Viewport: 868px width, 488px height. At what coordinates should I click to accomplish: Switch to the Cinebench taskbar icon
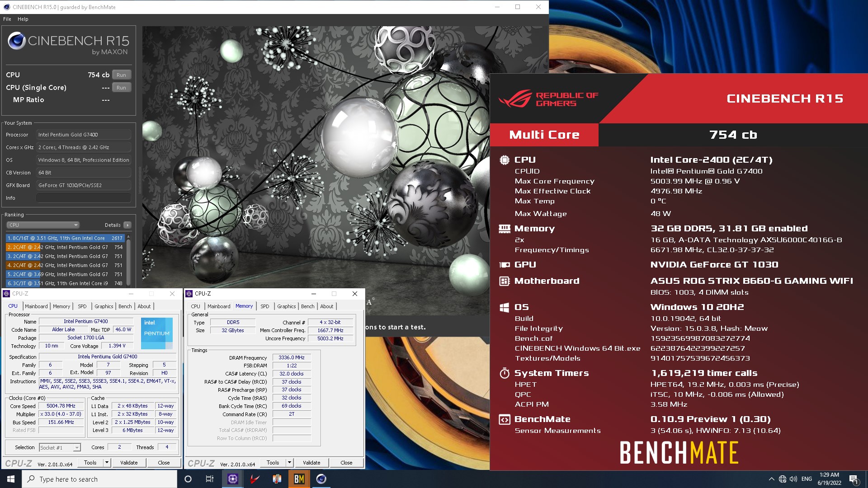click(321, 479)
